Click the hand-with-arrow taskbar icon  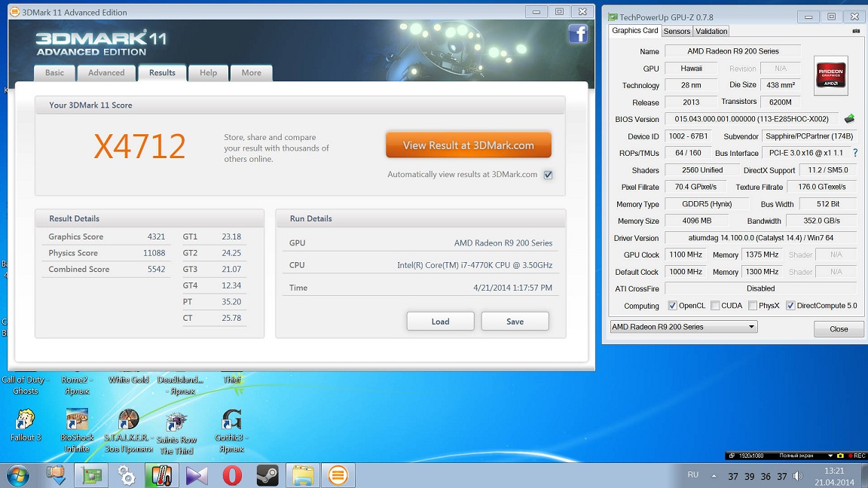pyautogui.click(x=56, y=475)
